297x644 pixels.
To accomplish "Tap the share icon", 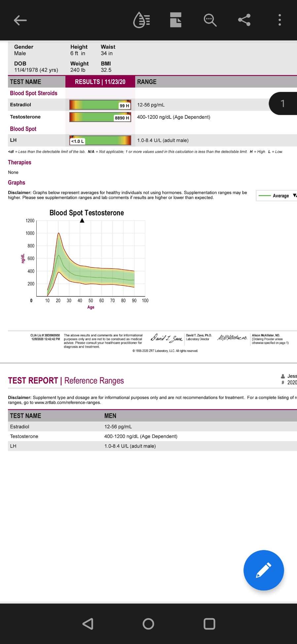I will (x=244, y=20).
